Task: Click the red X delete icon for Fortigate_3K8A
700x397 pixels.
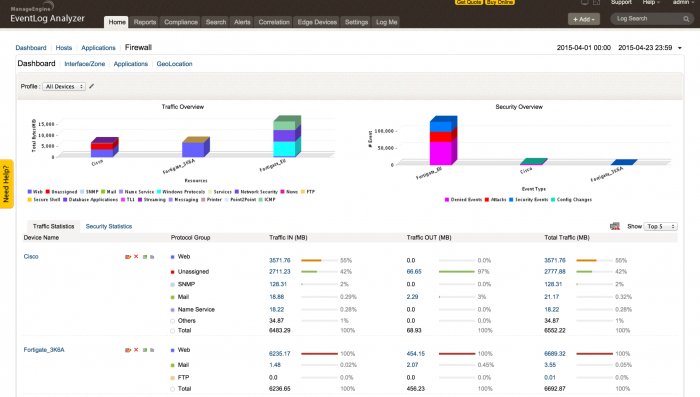Action: pos(136,350)
